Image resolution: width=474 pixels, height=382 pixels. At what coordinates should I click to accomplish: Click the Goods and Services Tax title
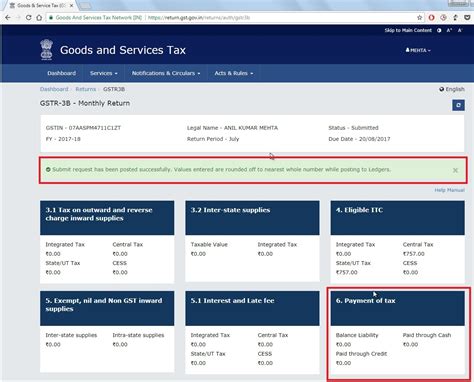click(123, 50)
